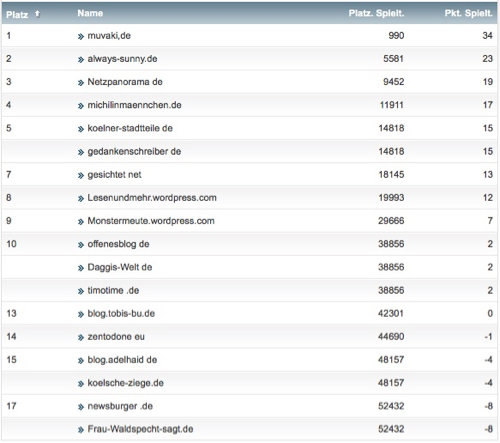Image resolution: width=500 pixels, height=443 pixels.
Task: Click the arrow icon before gedankenschreiber de
Action: pyautogui.click(x=81, y=152)
